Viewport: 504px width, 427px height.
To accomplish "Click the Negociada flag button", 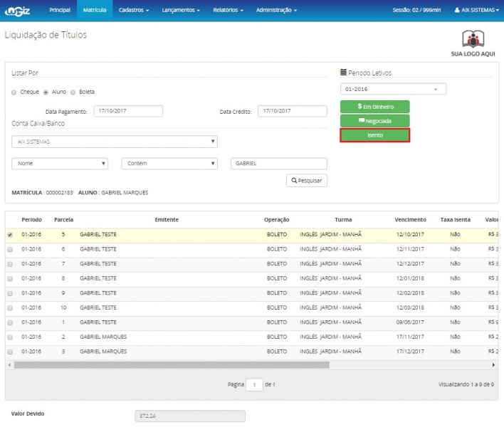I will (374, 121).
